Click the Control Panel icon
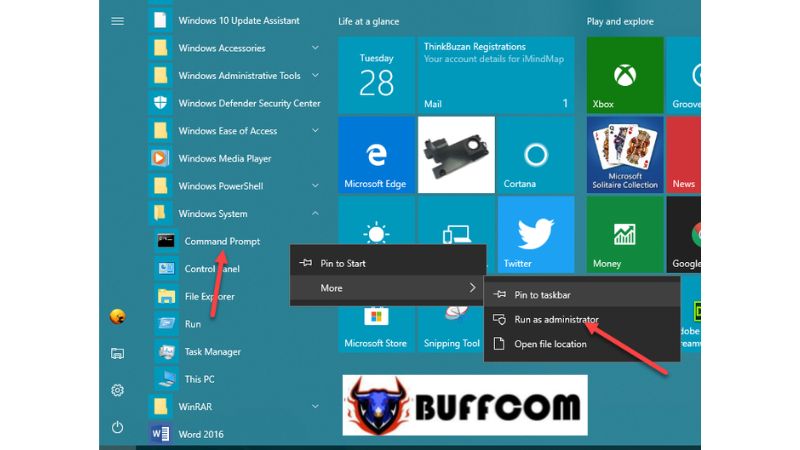The image size is (800, 450). pyautogui.click(x=166, y=268)
